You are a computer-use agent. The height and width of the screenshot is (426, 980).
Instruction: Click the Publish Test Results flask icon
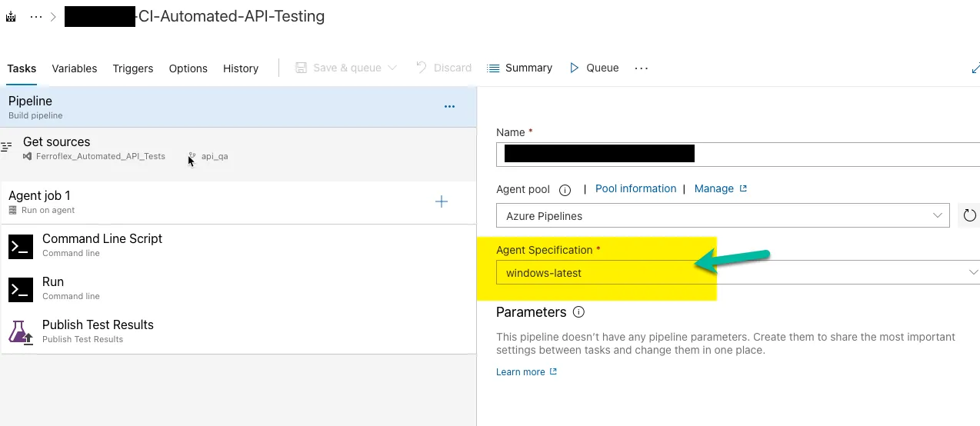[21, 332]
